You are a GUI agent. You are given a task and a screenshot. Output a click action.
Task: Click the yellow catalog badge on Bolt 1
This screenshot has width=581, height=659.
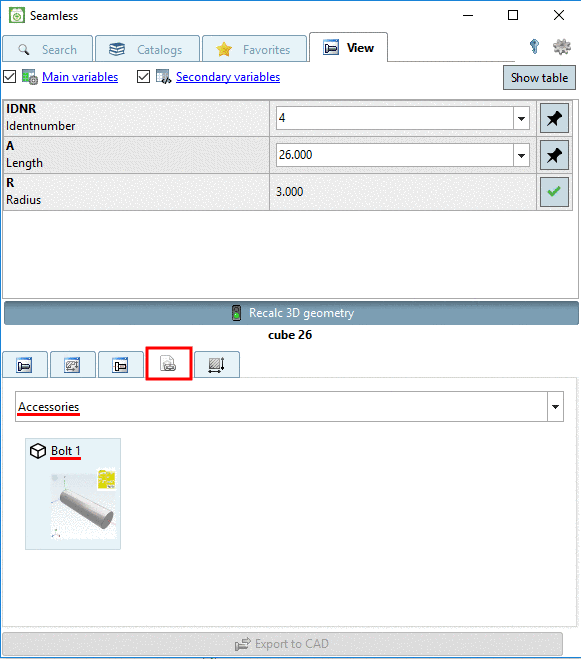tap(106, 480)
